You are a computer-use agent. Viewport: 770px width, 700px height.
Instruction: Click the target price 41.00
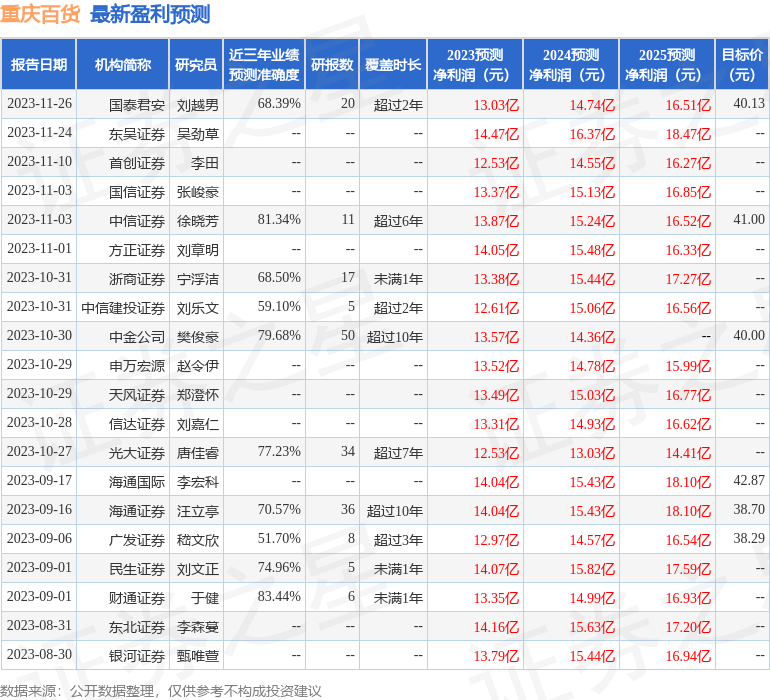pyautogui.click(x=749, y=219)
